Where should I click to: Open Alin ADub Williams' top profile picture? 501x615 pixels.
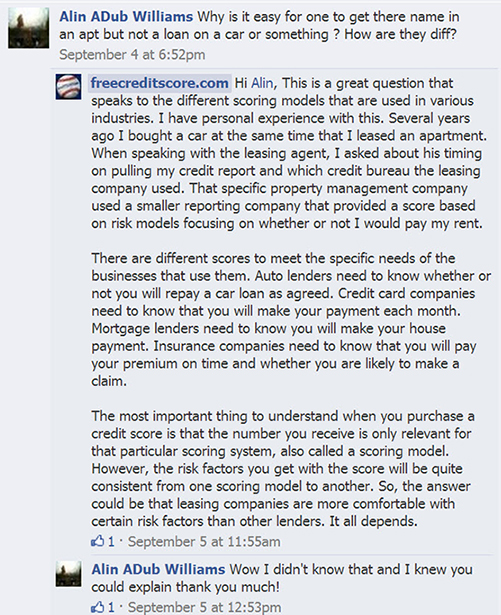tap(29, 28)
